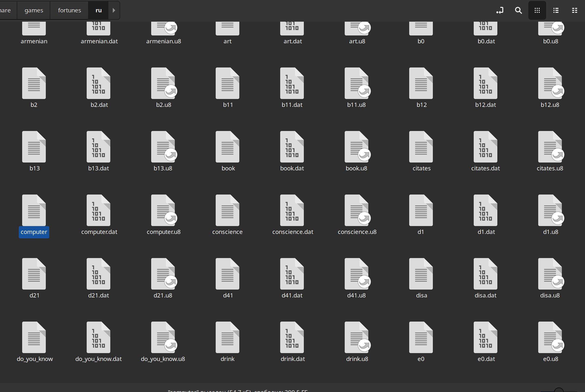Select the conscience text file
This screenshot has height=392, width=585.
pyautogui.click(x=227, y=211)
